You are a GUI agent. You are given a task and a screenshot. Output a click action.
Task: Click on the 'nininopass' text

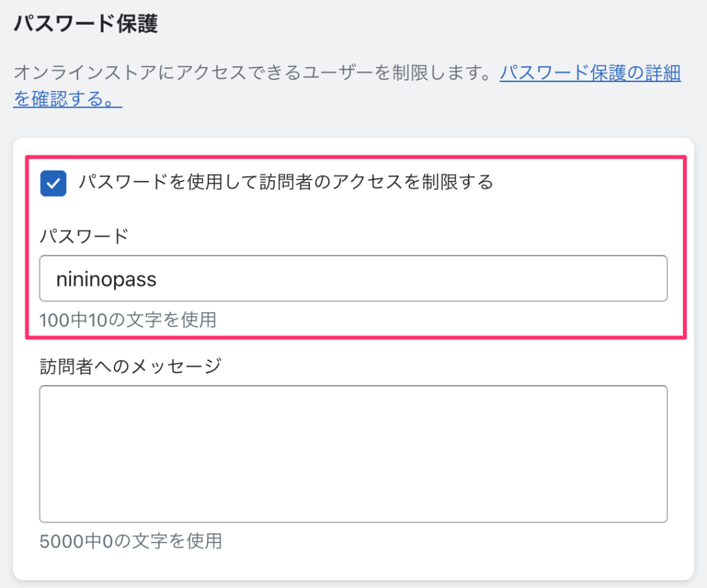click(x=106, y=279)
